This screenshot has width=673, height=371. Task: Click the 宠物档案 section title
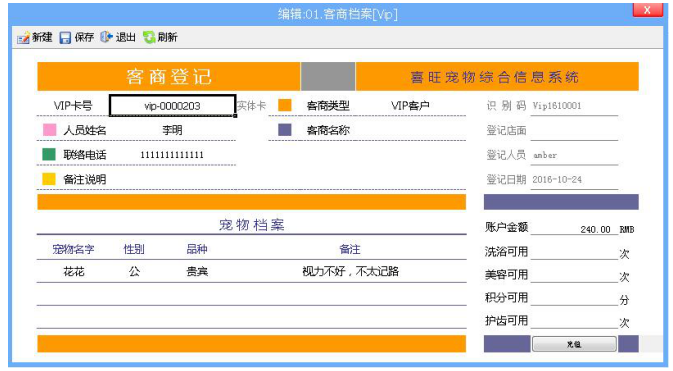coord(252,225)
